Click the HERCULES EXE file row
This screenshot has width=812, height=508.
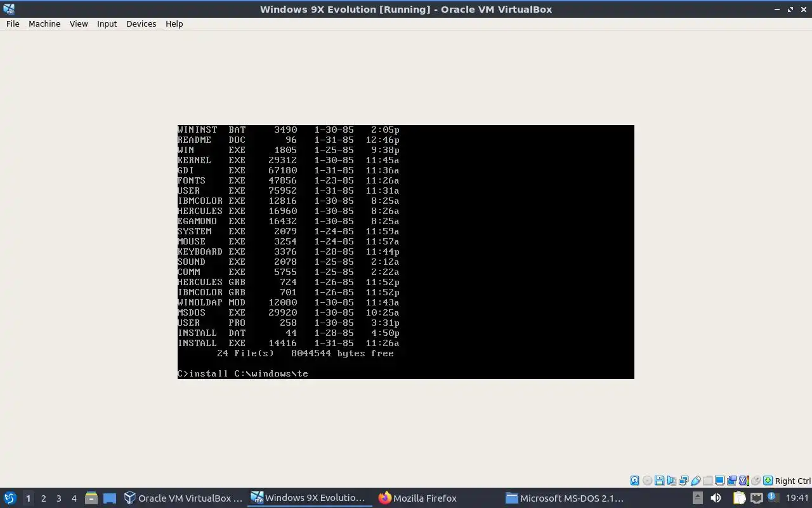[x=289, y=211]
